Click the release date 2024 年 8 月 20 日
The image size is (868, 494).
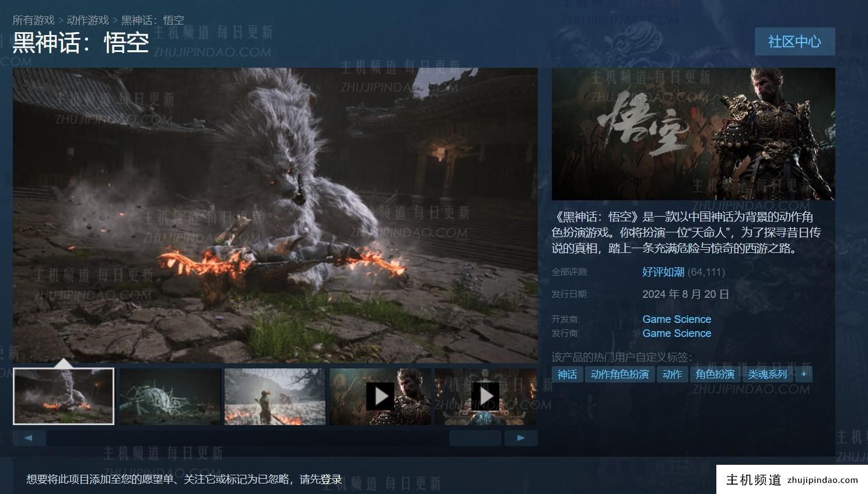[x=686, y=294]
